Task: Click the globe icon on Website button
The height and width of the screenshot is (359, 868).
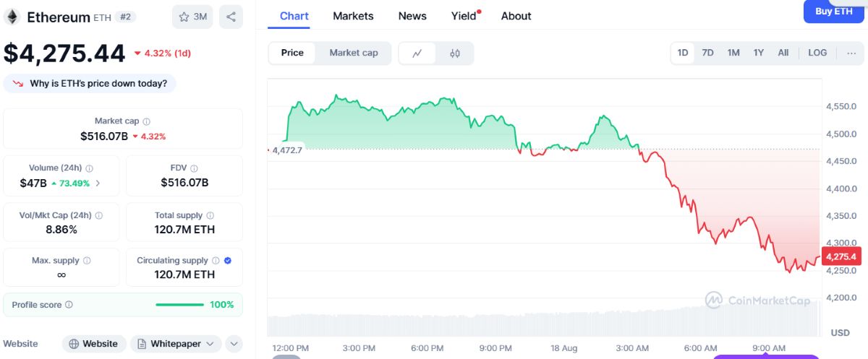Action: tap(74, 344)
